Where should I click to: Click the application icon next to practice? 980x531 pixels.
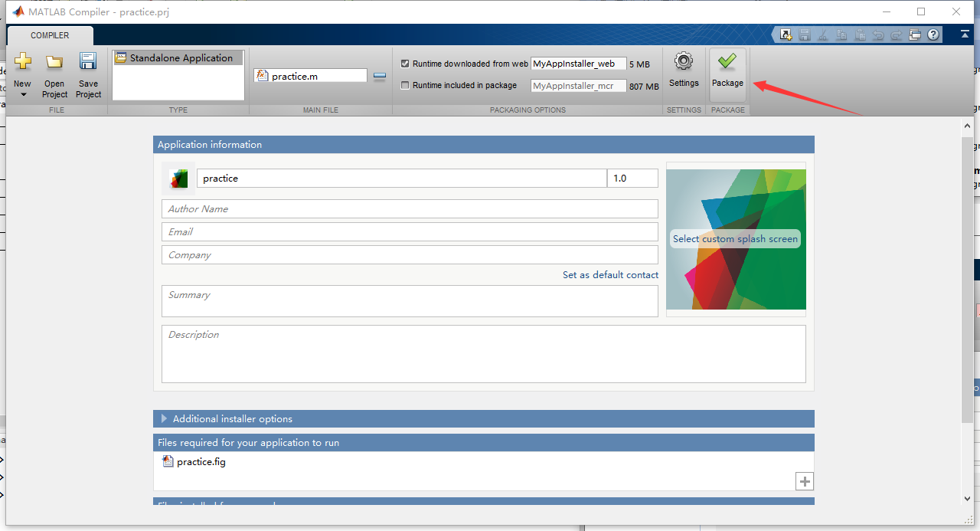tap(178, 179)
